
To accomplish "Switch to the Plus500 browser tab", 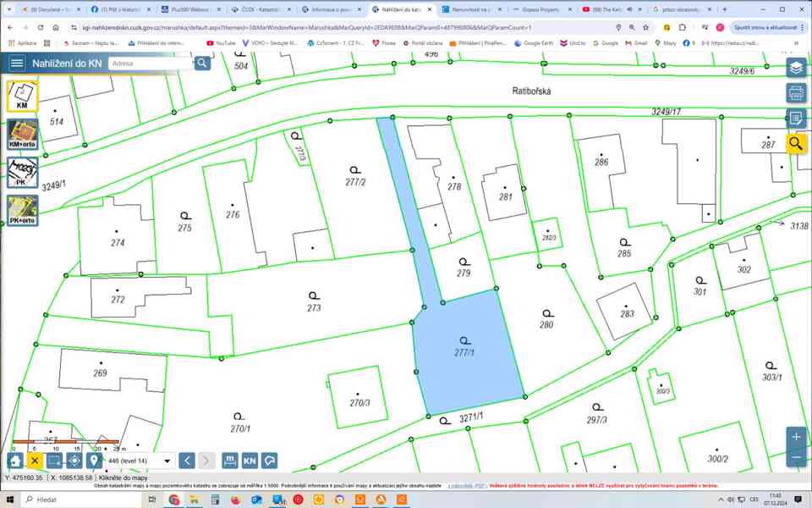I will 192,9.
